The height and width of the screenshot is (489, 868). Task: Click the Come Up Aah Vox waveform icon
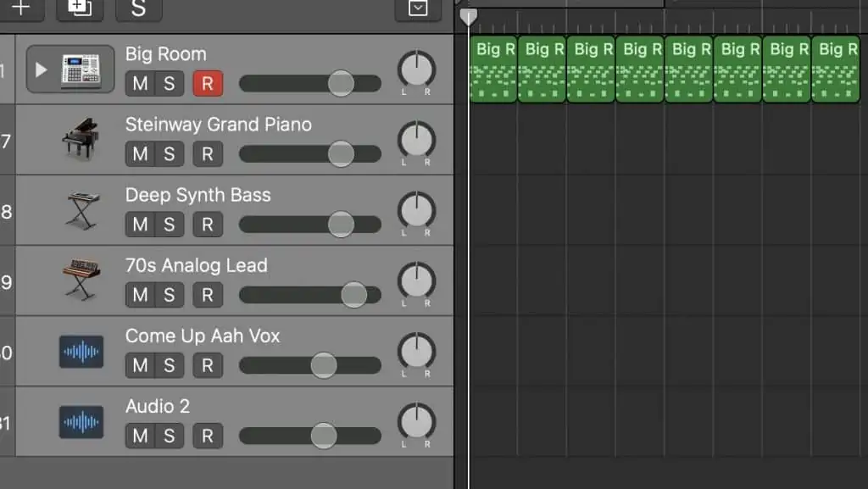coord(81,352)
